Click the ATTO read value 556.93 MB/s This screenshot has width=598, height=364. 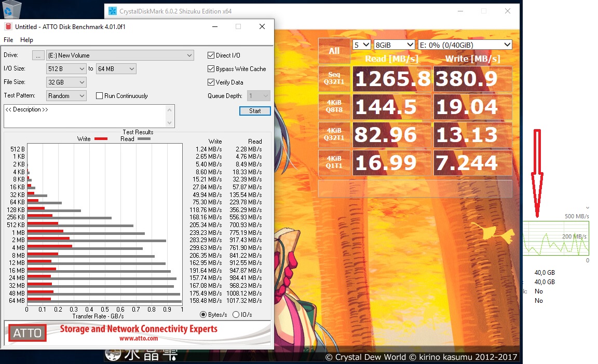click(246, 217)
